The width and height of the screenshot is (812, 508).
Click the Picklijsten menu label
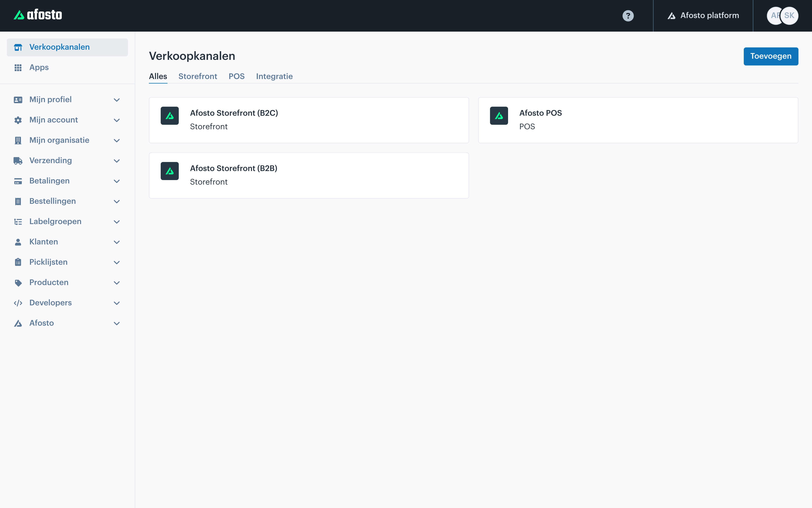tap(48, 262)
